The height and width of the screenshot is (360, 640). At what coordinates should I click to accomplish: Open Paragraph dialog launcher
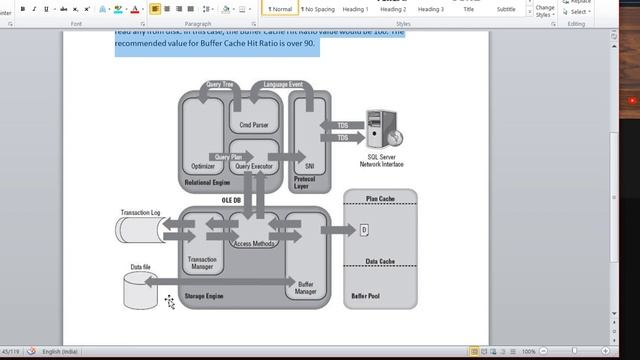coord(253,24)
